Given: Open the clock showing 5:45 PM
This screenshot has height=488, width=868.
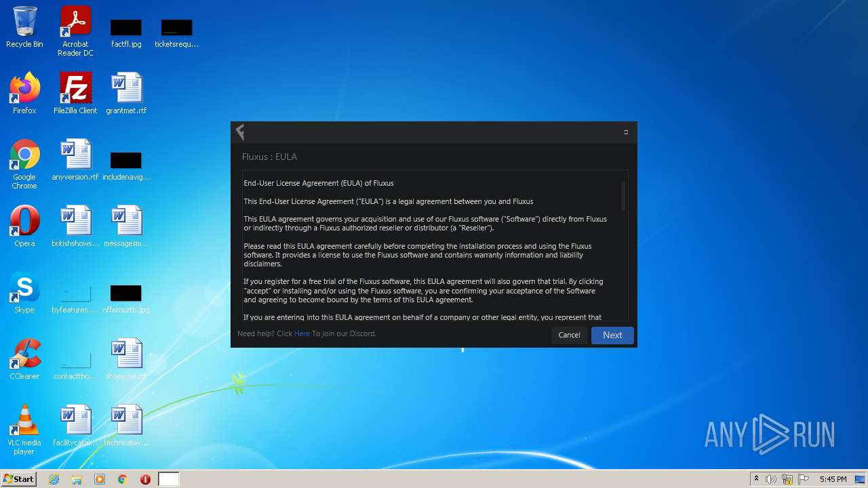Looking at the screenshot, I should point(833,479).
